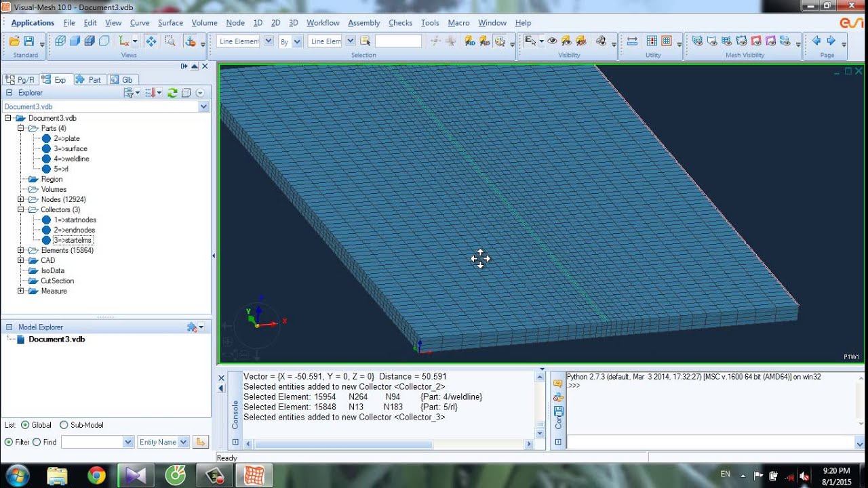The height and width of the screenshot is (488, 868).
Task: Save the document with the floppy disk icon
Action: coord(31,41)
